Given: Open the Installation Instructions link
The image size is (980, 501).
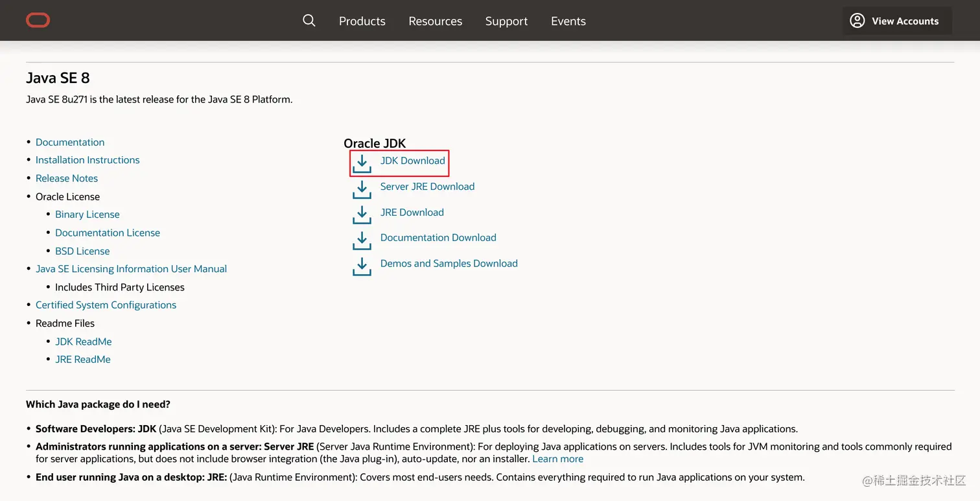Looking at the screenshot, I should point(87,160).
